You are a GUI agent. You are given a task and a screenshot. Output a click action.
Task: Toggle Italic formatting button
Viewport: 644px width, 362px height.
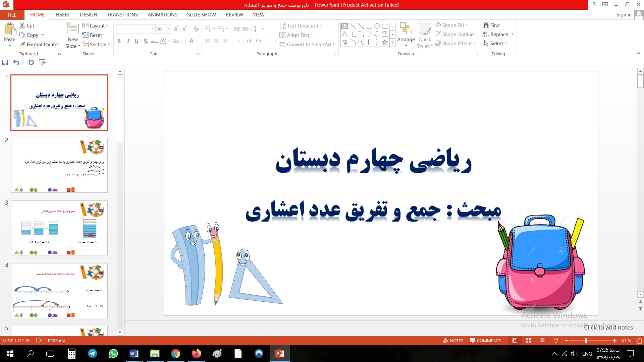click(x=128, y=41)
